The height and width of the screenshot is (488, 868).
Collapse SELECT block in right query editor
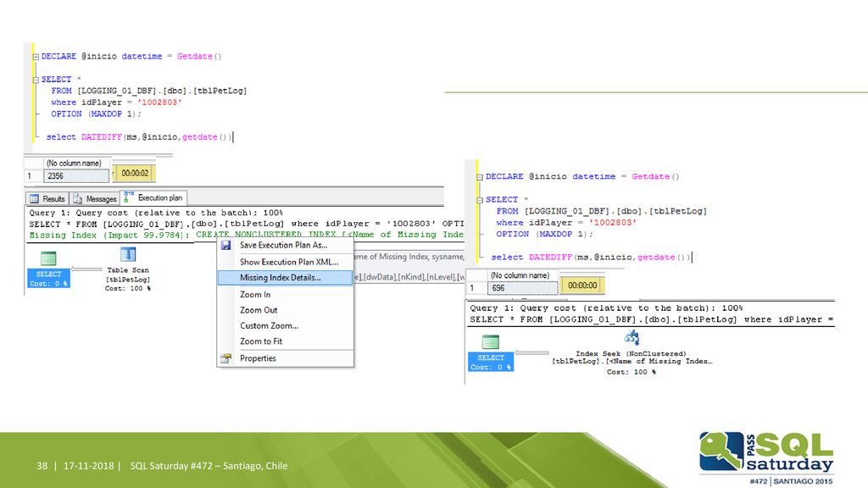tap(480, 200)
